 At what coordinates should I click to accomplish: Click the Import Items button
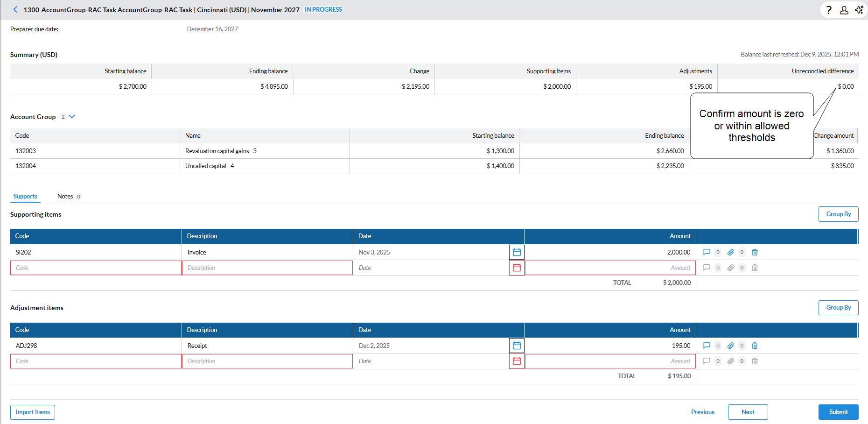coord(33,412)
